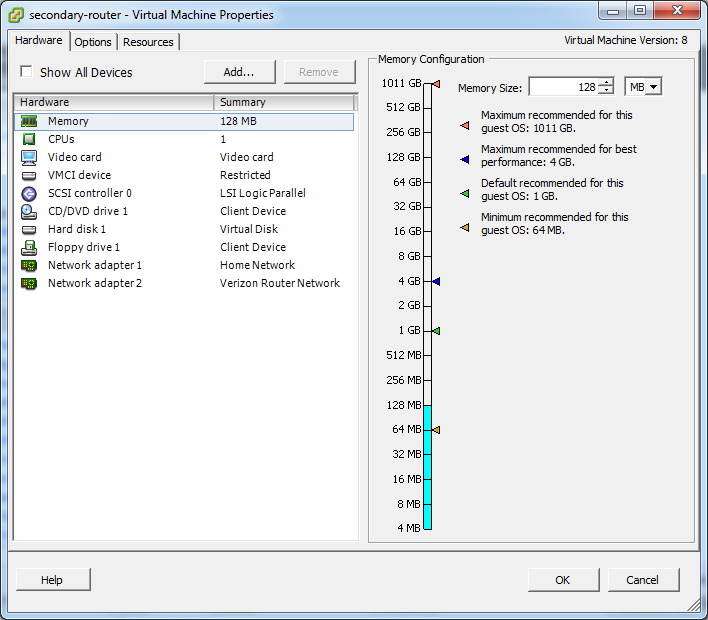
Task: Select the Network adapter 2 row
Action: click(x=184, y=284)
